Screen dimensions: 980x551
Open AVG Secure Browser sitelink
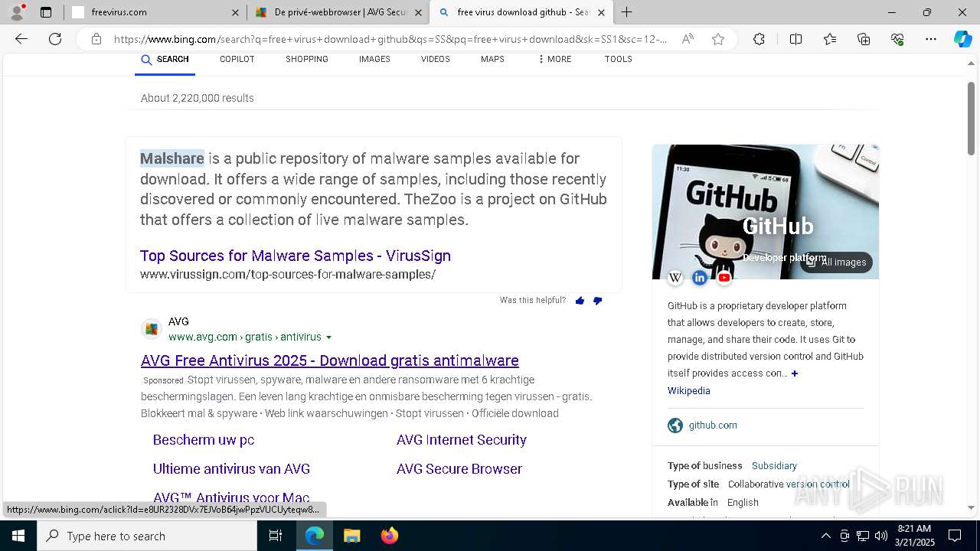[x=459, y=469]
